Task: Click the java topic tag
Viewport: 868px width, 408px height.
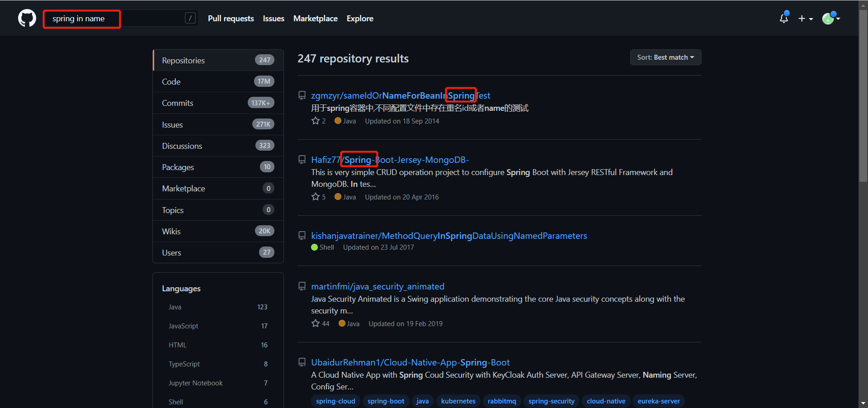Action: pos(423,401)
